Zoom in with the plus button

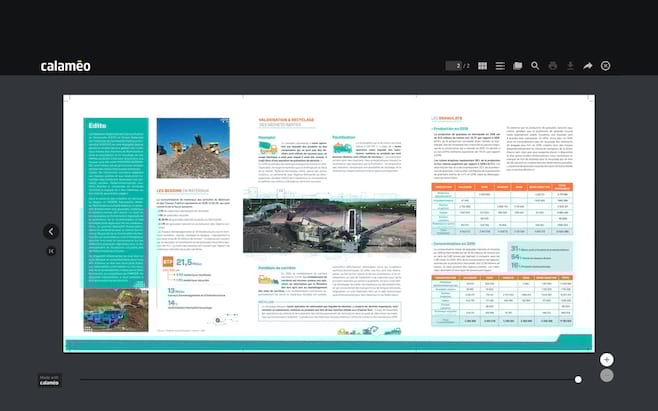point(606,359)
